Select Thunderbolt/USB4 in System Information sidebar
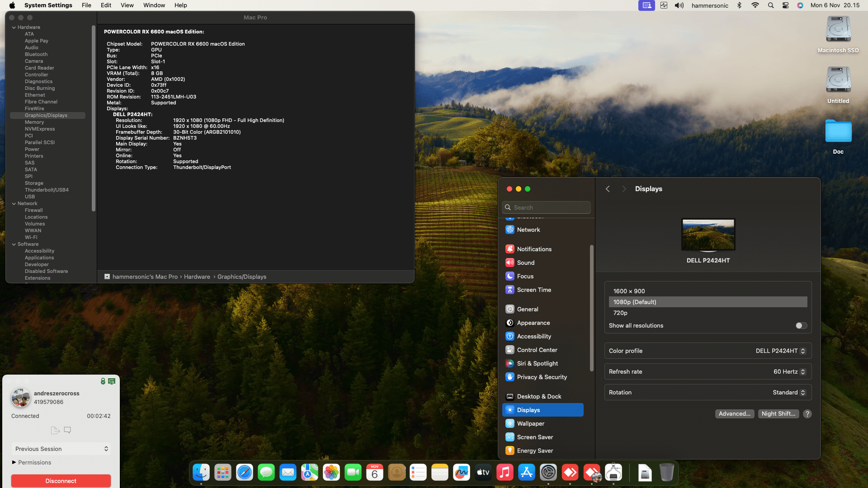The height and width of the screenshot is (488, 868). click(x=47, y=190)
